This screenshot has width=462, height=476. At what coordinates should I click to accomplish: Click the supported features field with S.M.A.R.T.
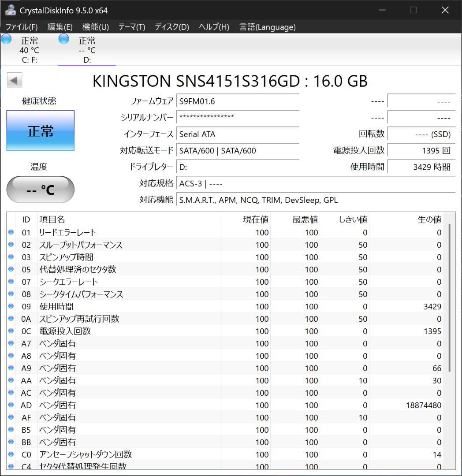(x=316, y=200)
